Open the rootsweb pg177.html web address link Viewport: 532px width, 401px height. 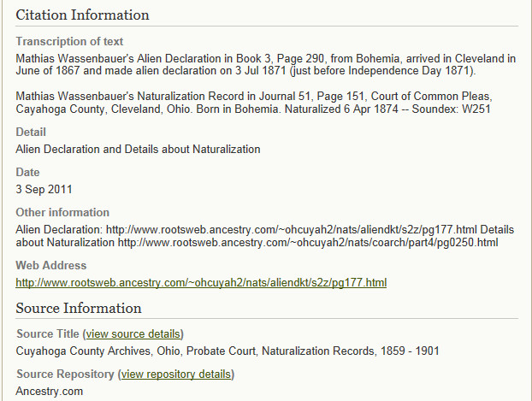click(x=201, y=283)
